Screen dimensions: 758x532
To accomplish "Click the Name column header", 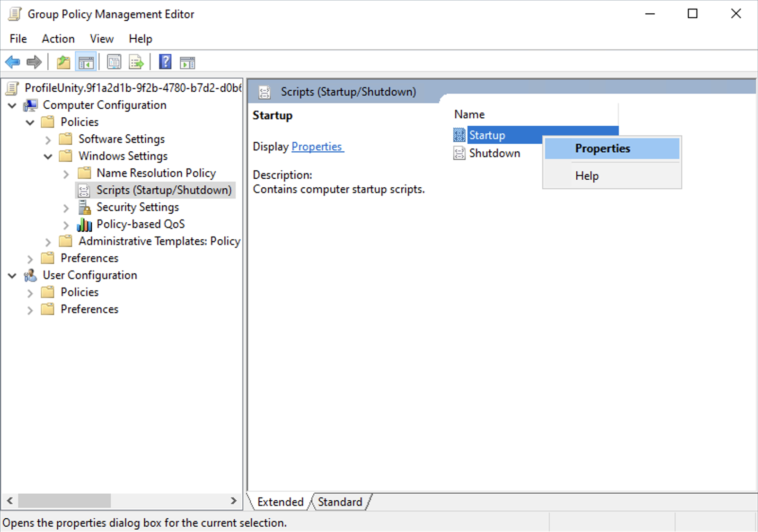I will [x=469, y=114].
